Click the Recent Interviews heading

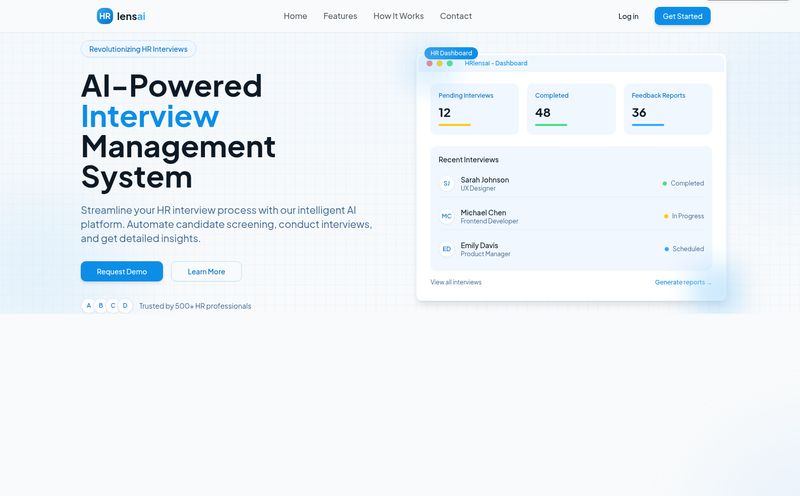tap(468, 160)
